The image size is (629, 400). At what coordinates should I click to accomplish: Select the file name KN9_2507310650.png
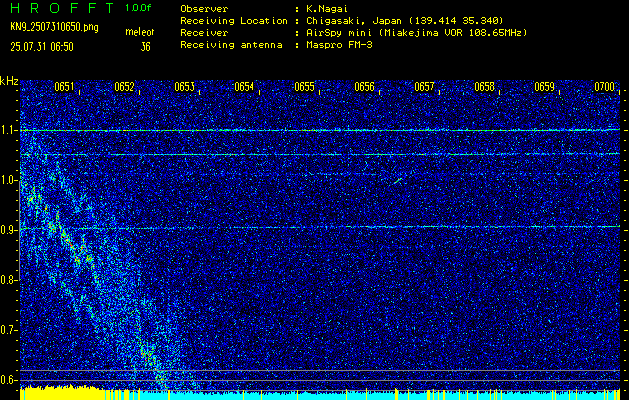54,27
